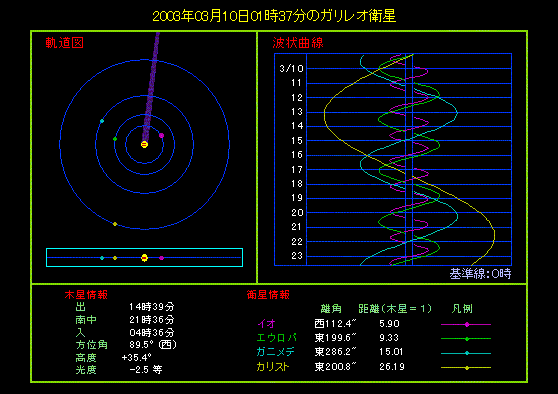Click the 凡例 column header

coord(462,309)
